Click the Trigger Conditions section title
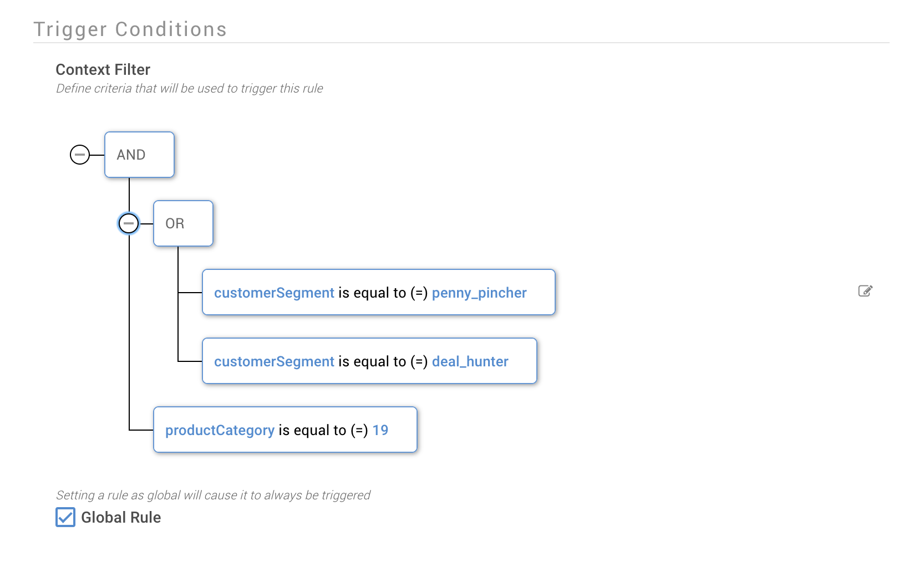Viewport: 924px width, 562px height. pyautogui.click(x=130, y=29)
